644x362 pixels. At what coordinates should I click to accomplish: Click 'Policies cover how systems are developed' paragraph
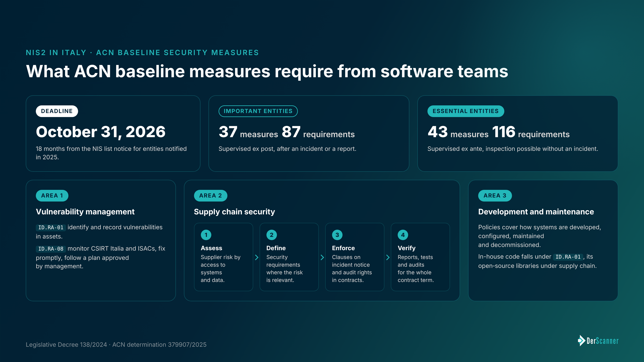[540, 236]
